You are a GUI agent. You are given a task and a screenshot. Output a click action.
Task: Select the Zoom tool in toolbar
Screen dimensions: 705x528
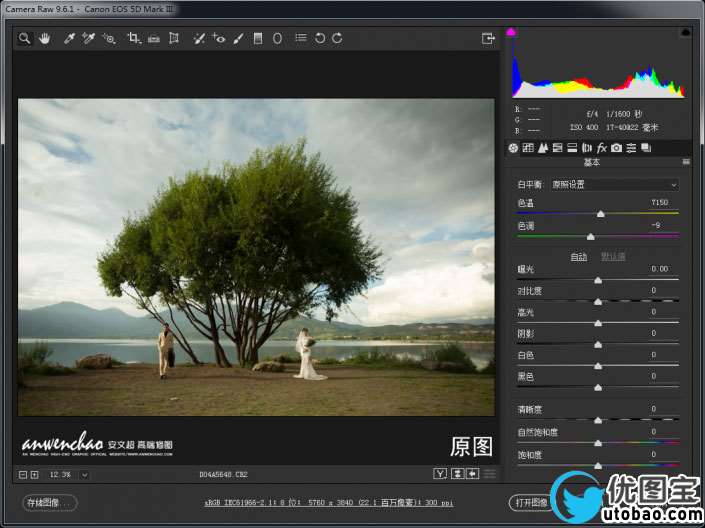coord(25,39)
